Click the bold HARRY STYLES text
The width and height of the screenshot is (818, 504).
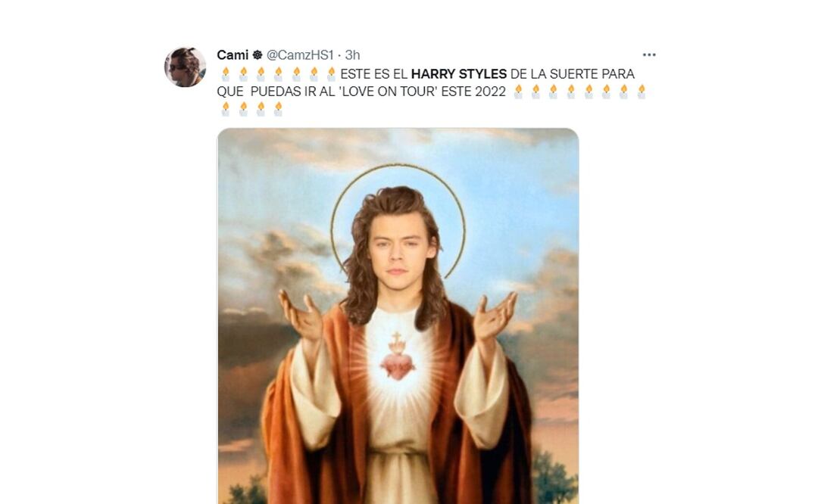(459, 74)
